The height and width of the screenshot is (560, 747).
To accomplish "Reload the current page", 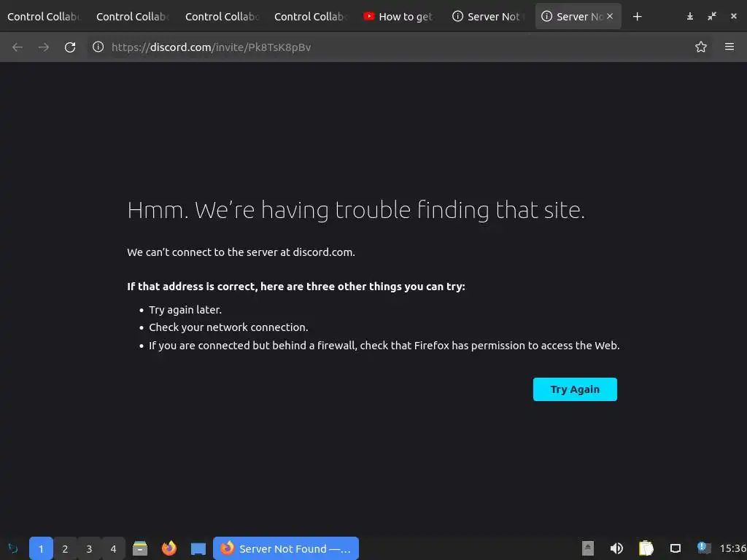I will click(70, 47).
